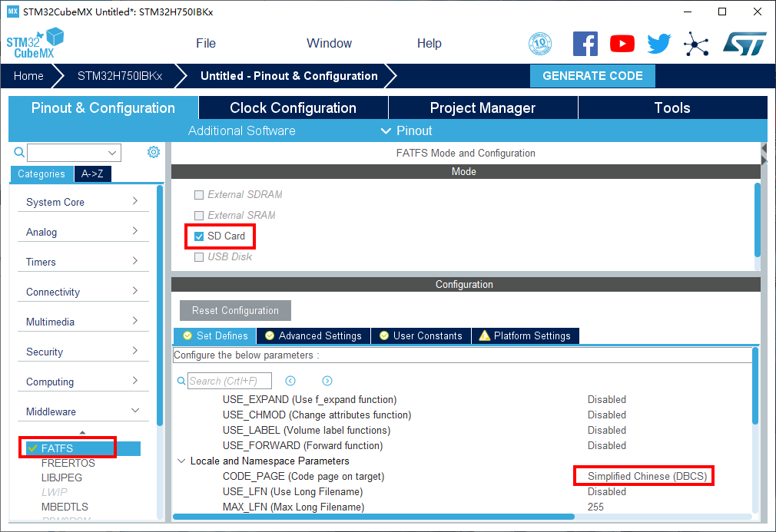Open the categories settings gear icon
This screenshot has height=532, width=776.
(x=153, y=152)
